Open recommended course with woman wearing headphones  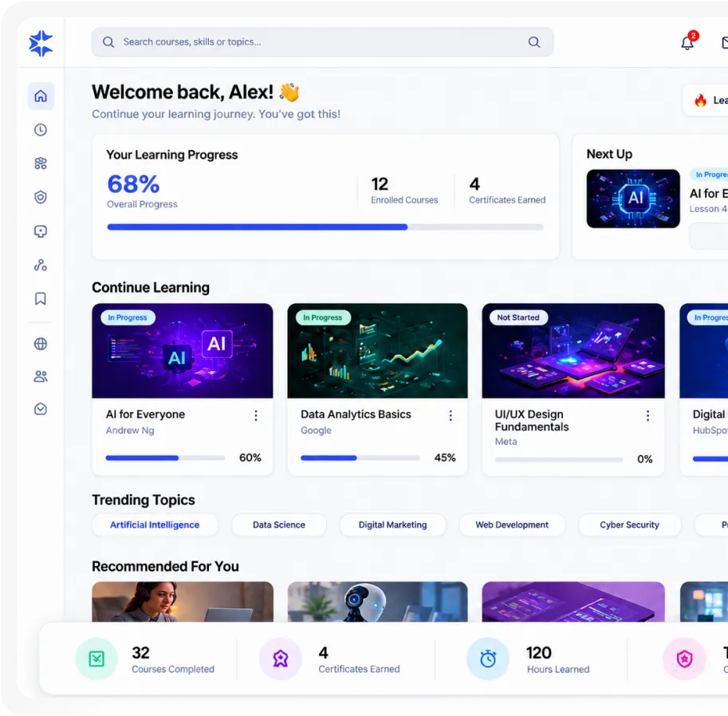point(183,602)
